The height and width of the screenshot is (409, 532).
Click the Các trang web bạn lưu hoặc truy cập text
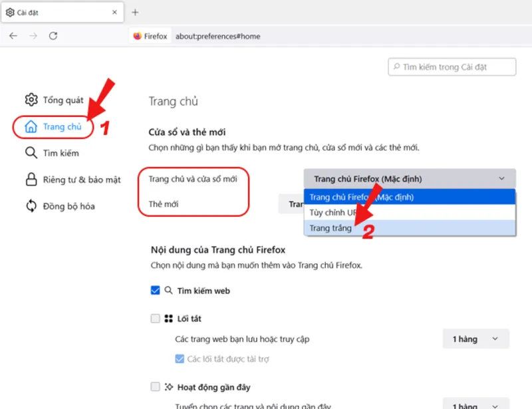242,339
